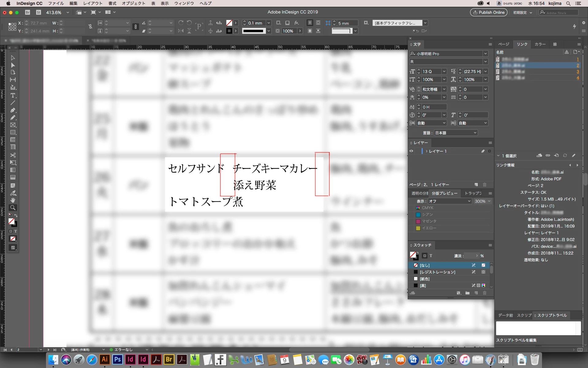This screenshot has width=588, height=368.
Task: Select the Hand tool
Action: (x=13, y=200)
